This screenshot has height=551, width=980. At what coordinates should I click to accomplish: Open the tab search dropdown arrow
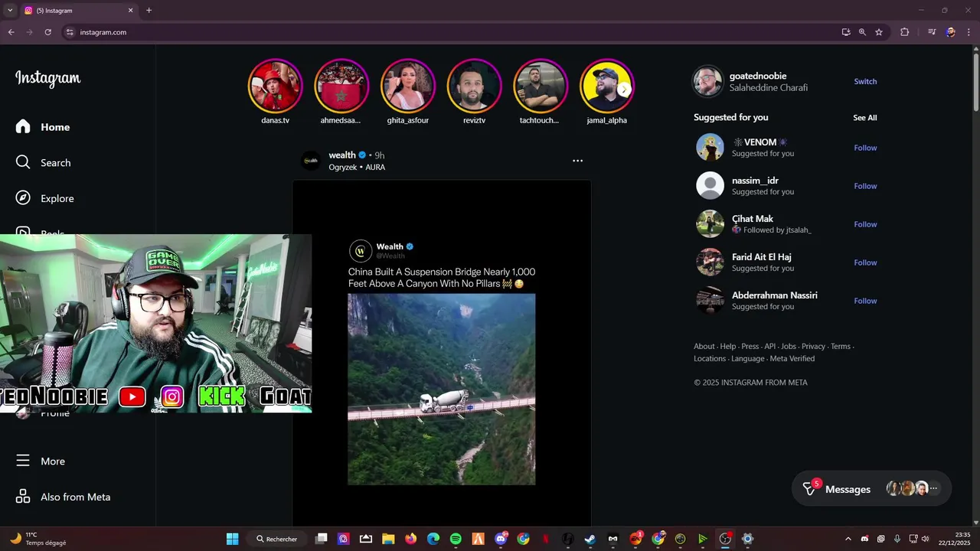(10, 11)
